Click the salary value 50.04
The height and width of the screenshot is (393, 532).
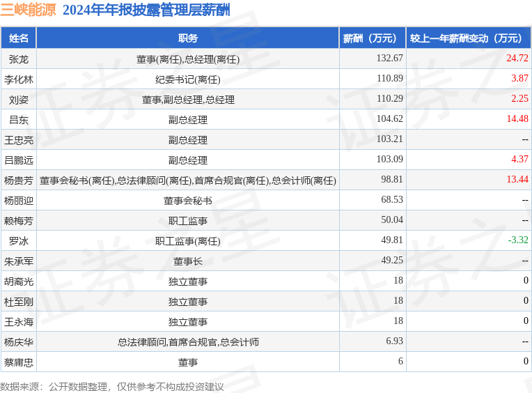pos(392,219)
